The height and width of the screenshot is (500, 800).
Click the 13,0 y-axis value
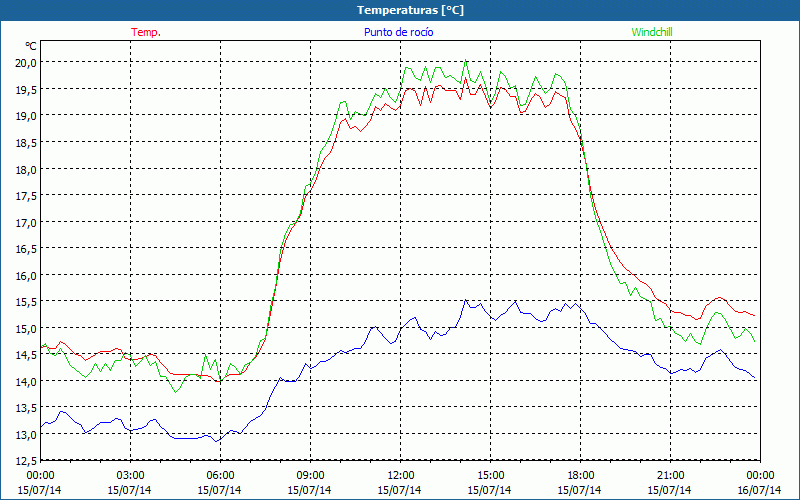(26, 435)
